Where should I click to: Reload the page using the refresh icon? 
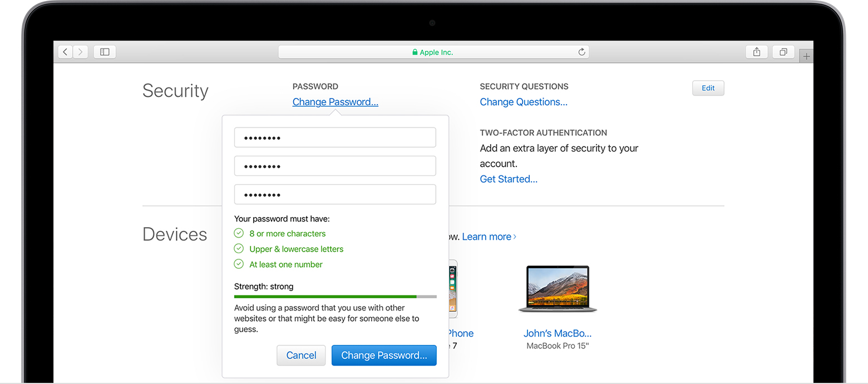pos(581,52)
